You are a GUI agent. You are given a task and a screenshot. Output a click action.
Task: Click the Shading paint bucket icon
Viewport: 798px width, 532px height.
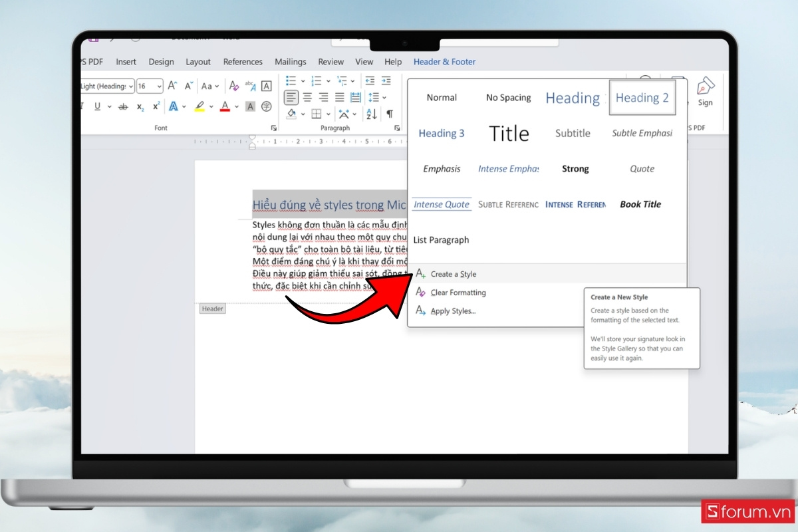point(291,114)
